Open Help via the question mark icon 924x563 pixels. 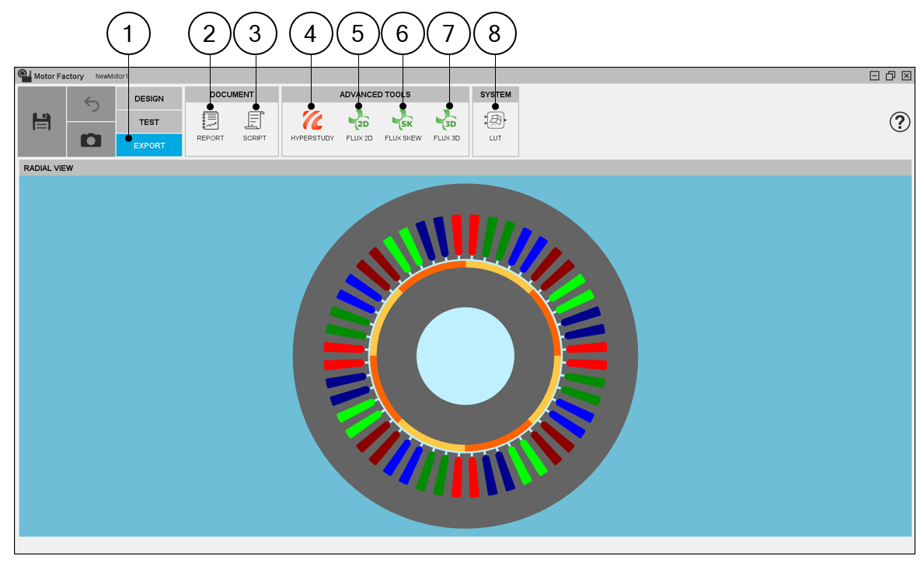[x=899, y=122]
